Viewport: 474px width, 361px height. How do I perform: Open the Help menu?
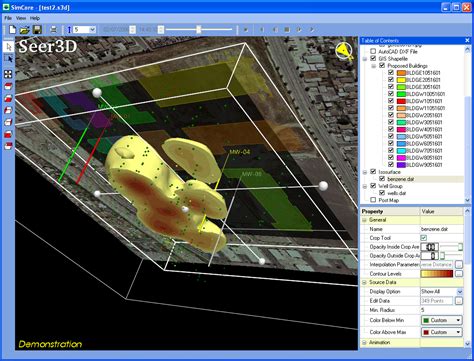35,18
